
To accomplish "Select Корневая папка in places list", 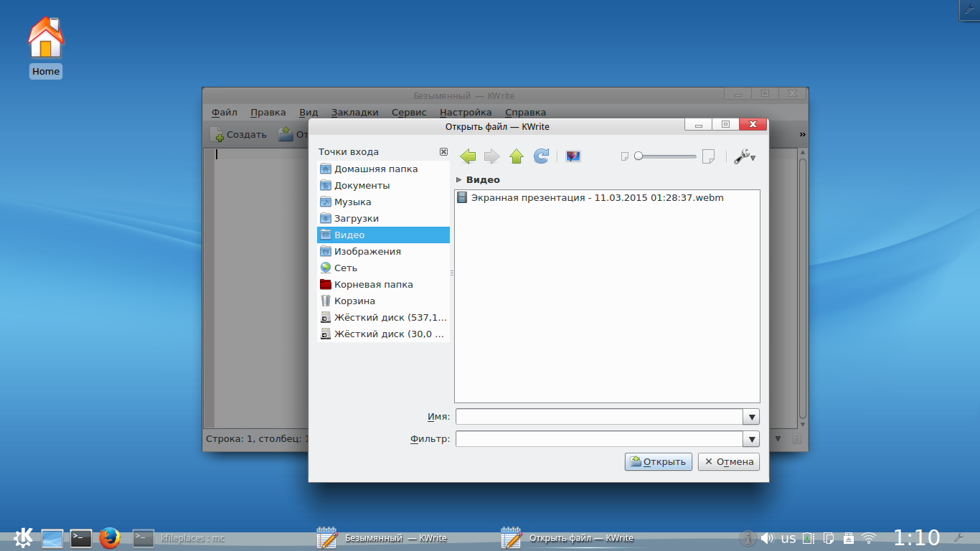I will 373,284.
